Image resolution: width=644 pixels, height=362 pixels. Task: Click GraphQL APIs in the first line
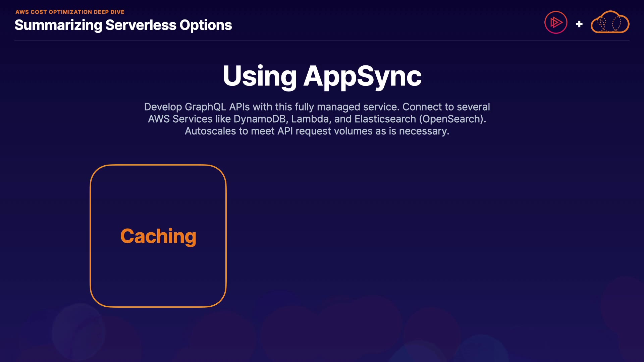[217, 107]
